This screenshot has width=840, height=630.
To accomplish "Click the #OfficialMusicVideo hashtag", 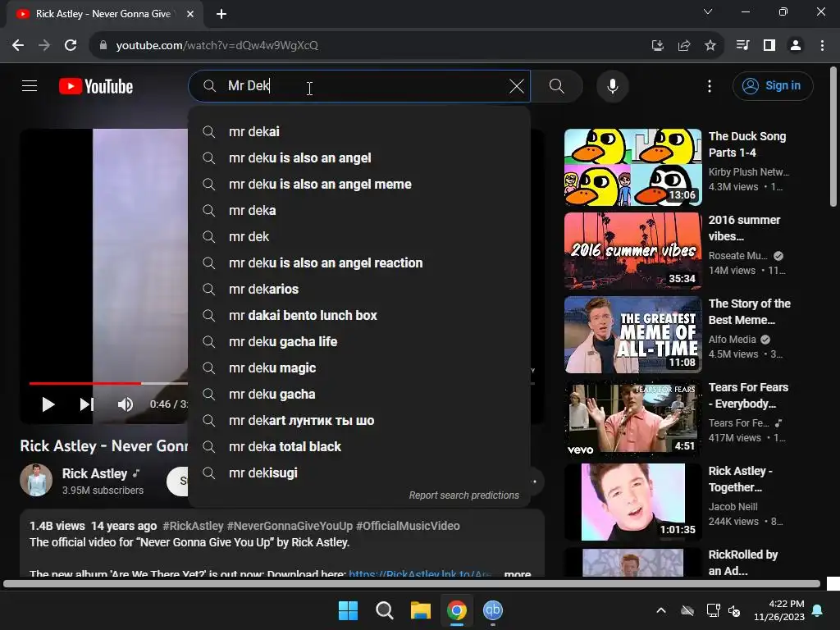I will pyautogui.click(x=408, y=526).
